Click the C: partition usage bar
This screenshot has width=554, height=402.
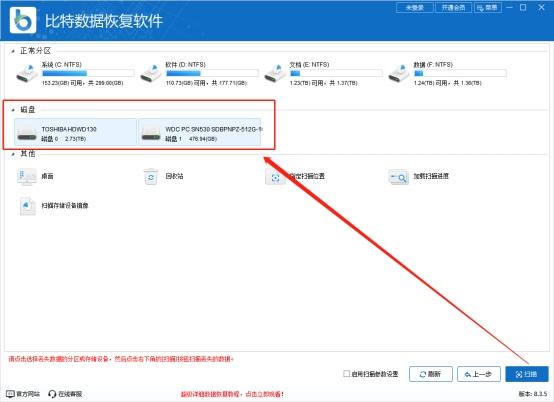coord(88,73)
